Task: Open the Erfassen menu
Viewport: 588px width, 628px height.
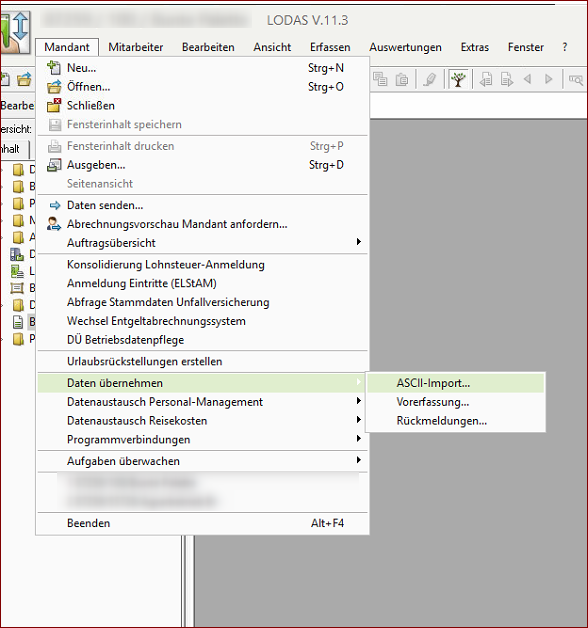Action: click(x=330, y=47)
